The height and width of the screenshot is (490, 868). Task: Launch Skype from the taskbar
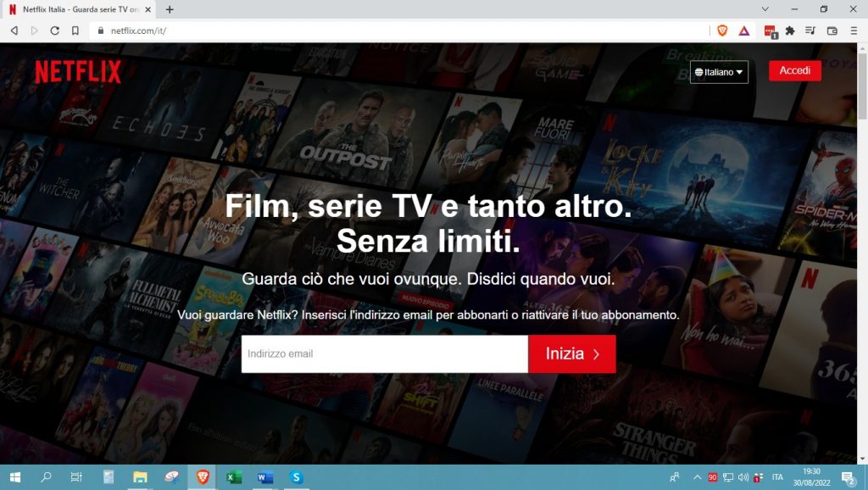pyautogui.click(x=296, y=478)
